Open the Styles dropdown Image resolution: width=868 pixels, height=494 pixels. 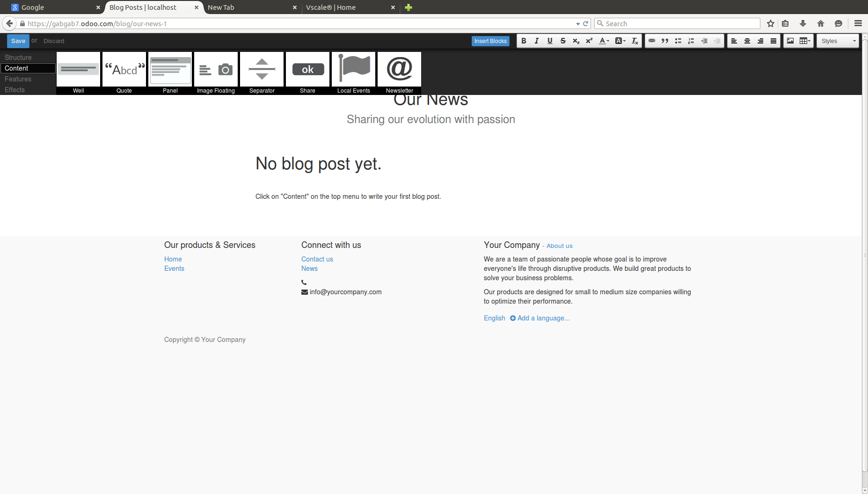838,41
